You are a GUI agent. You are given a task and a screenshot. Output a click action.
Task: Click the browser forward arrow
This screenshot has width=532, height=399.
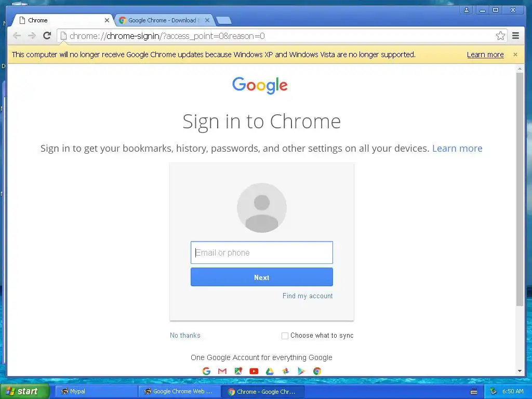click(32, 36)
